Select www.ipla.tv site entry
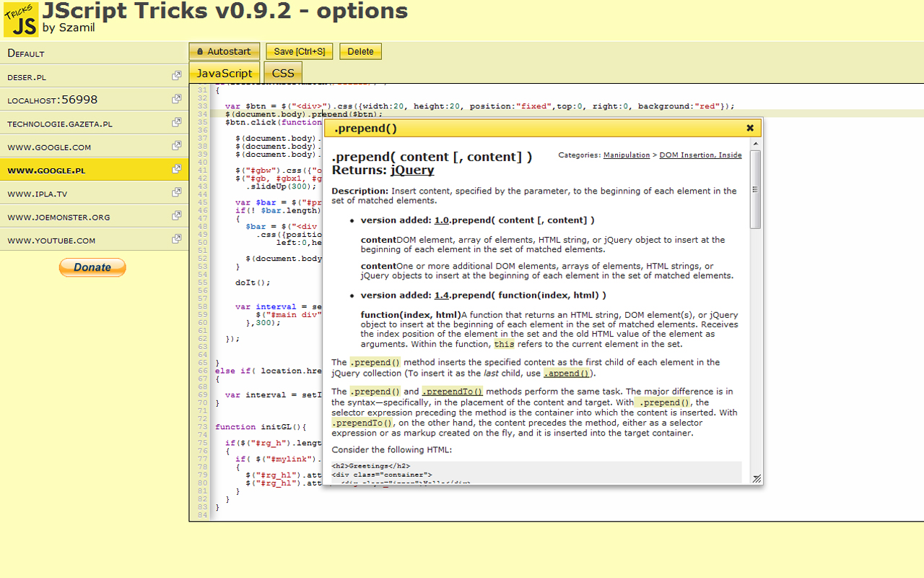 click(94, 194)
